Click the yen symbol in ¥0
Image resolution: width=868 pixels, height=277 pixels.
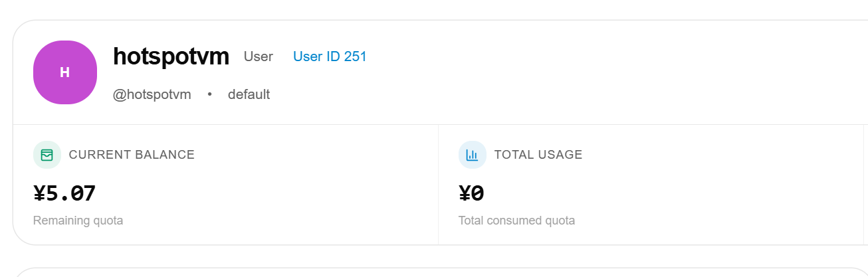tap(465, 193)
